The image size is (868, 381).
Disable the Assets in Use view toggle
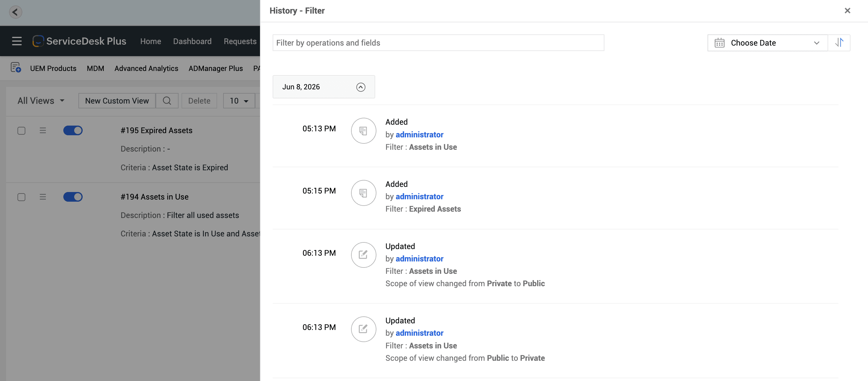coord(73,197)
